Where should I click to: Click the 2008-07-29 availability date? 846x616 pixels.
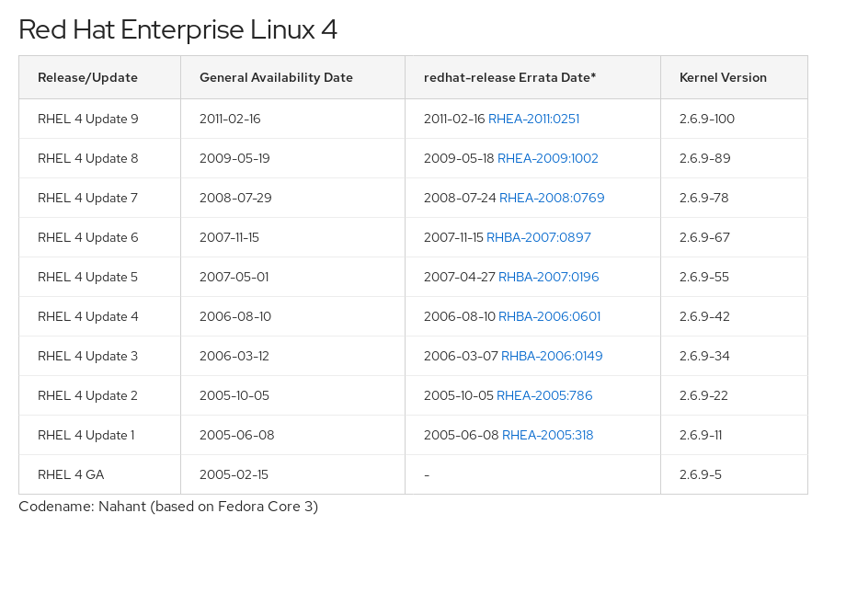click(x=235, y=198)
